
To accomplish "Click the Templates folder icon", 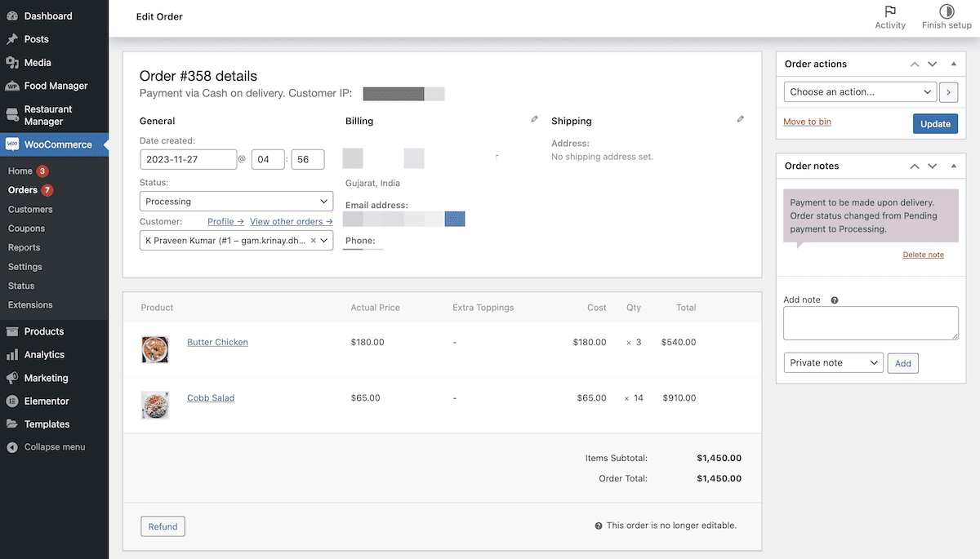I will [x=12, y=424].
